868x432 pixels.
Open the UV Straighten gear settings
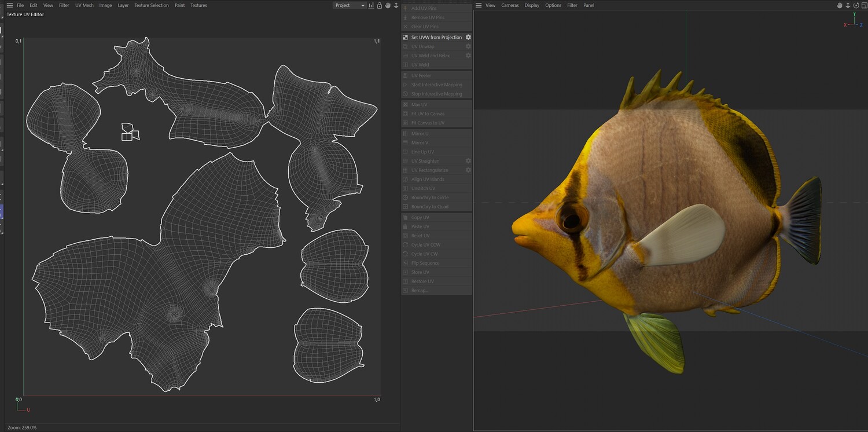[468, 161]
